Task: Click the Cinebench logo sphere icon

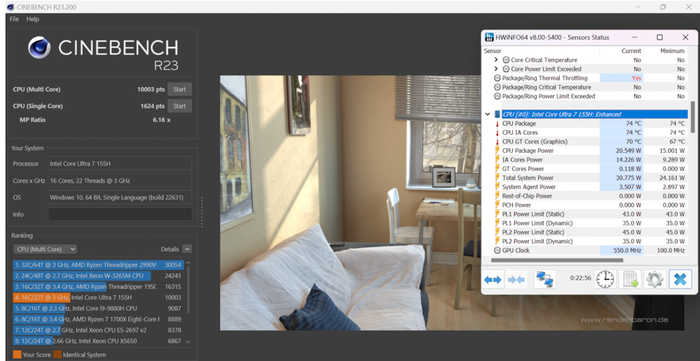Action: tap(39, 47)
